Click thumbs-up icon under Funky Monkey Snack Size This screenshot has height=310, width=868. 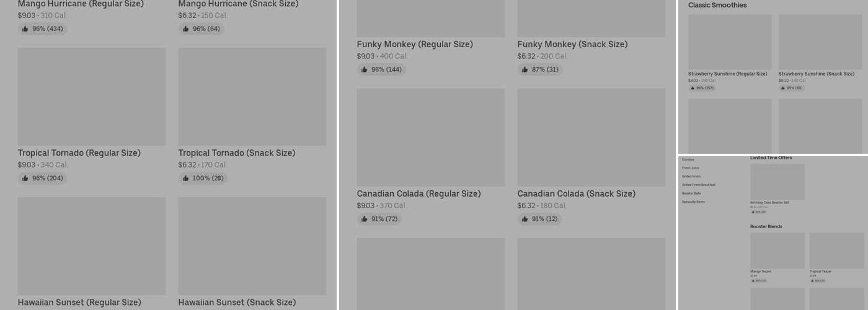click(x=525, y=70)
